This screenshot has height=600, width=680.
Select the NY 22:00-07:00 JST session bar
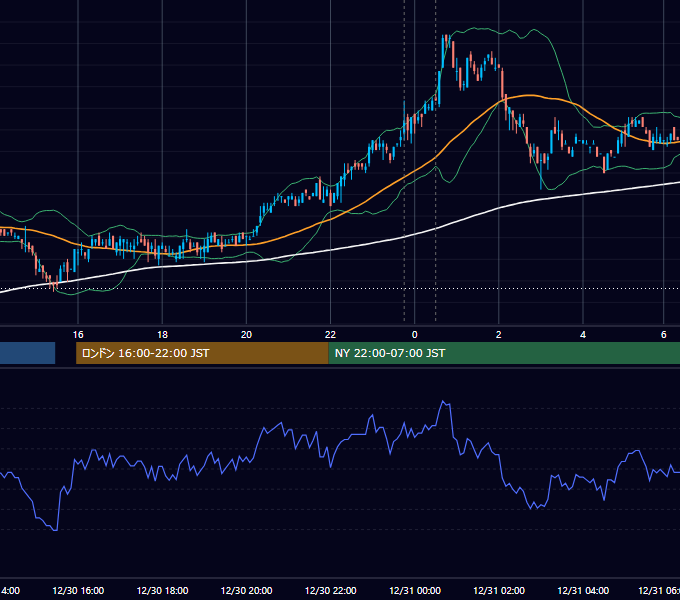[x=504, y=353]
